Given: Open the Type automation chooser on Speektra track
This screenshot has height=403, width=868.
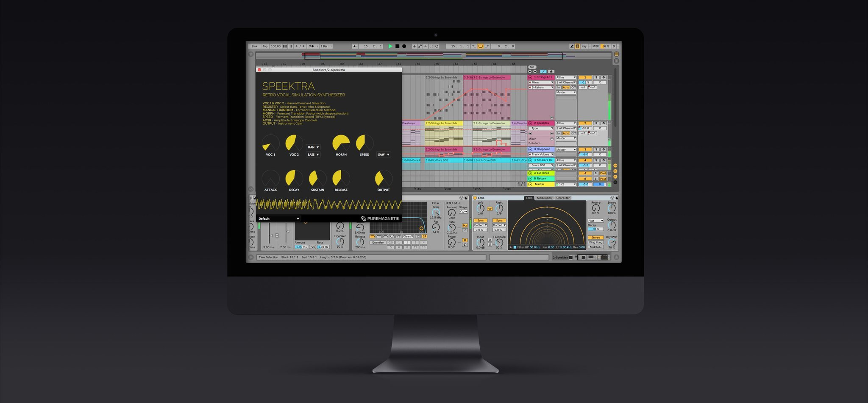Looking at the screenshot, I should (541, 128).
